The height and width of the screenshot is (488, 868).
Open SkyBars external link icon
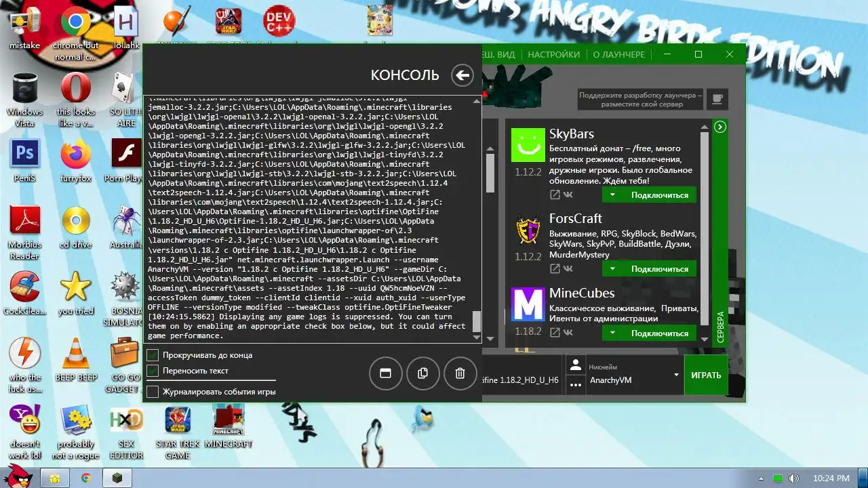point(555,195)
